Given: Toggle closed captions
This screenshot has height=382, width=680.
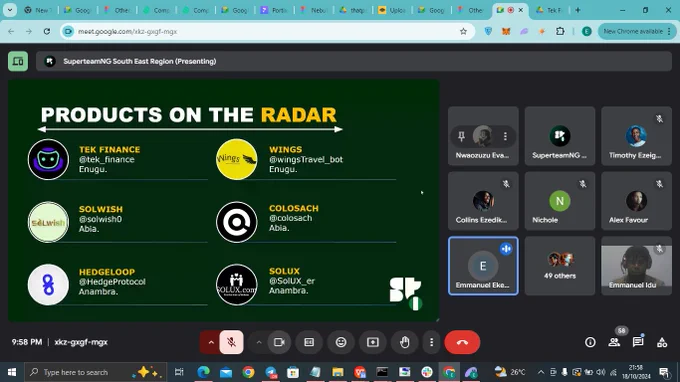Looking at the screenshot, I should coord(309,342).
